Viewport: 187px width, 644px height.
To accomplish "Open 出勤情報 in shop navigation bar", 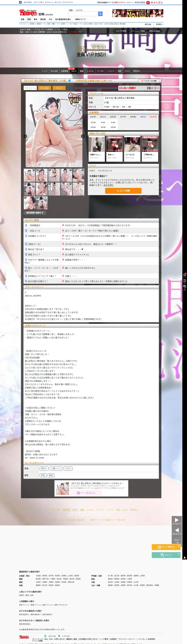I will pos(64,71).
